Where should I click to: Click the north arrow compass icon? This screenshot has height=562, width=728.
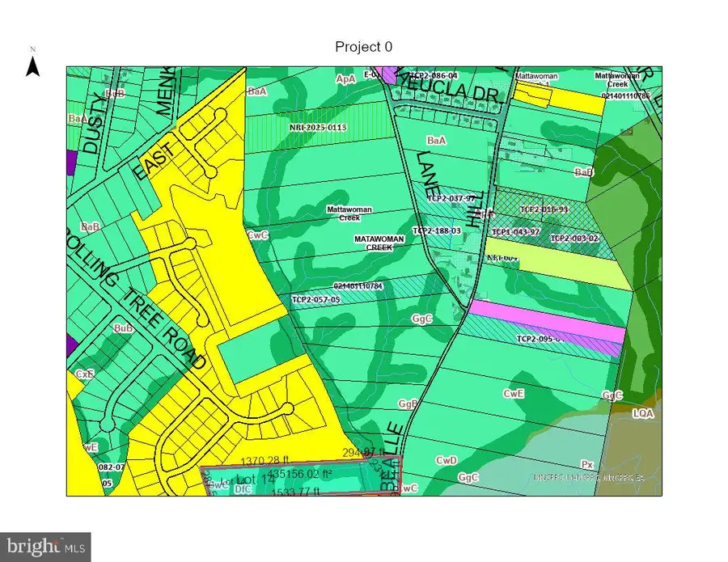(33, 65)
